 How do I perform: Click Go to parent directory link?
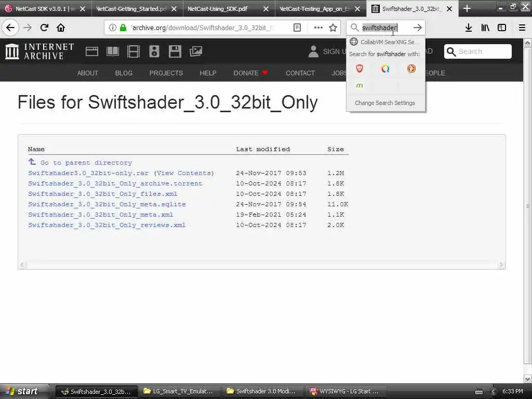[x=86, y=163]
